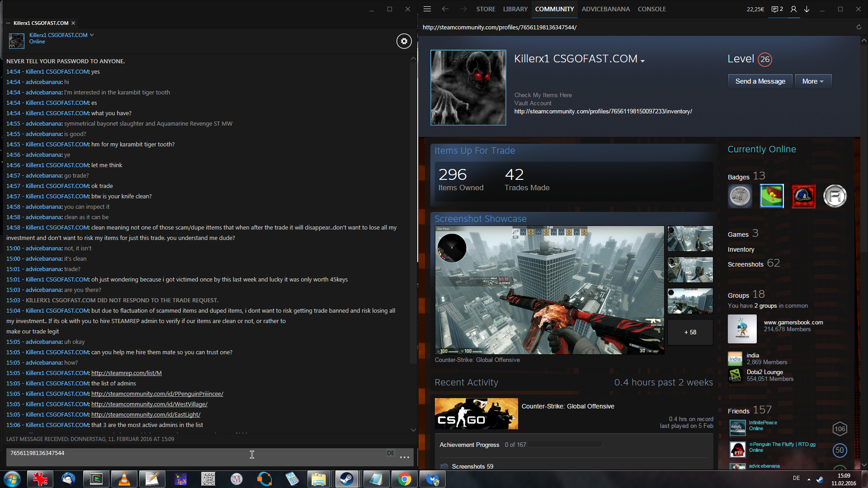Close the Killerx1 chat tab
This screenshot has width=868, height=488.
tap(73, 23)
